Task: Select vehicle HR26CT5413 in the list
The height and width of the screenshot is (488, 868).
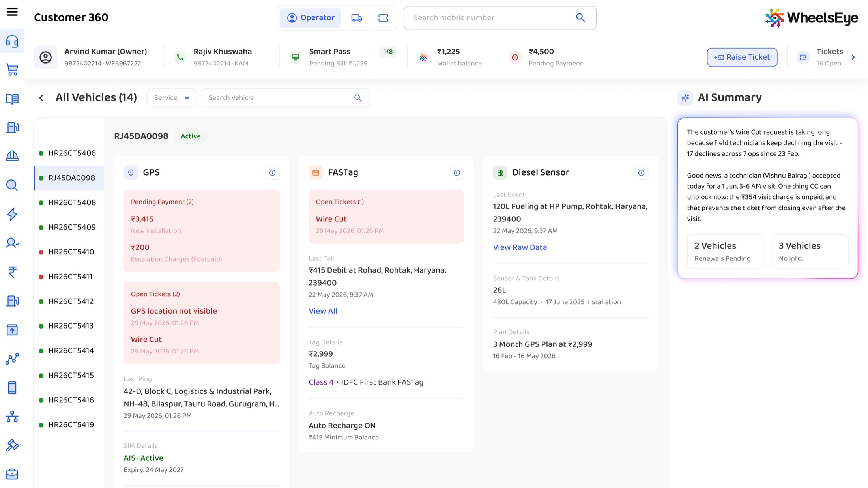Action: pyautogui.click(x=69, y=326)
